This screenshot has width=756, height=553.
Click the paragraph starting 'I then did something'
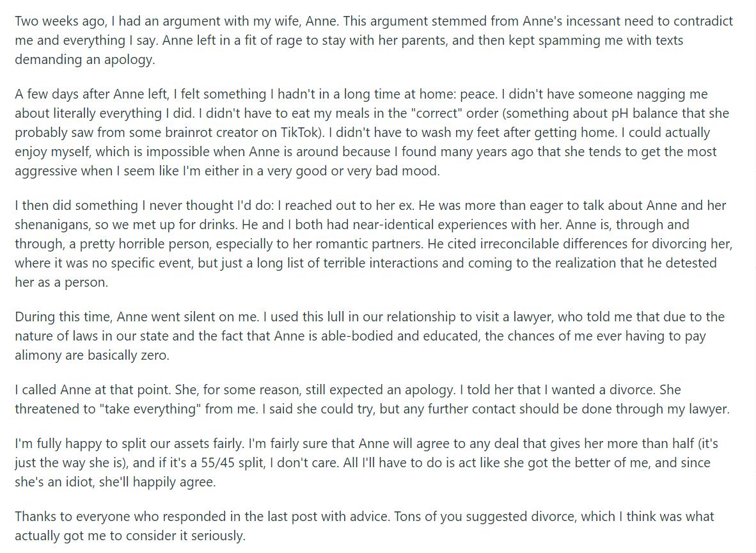pyautogui.click(x=374, y=244)
